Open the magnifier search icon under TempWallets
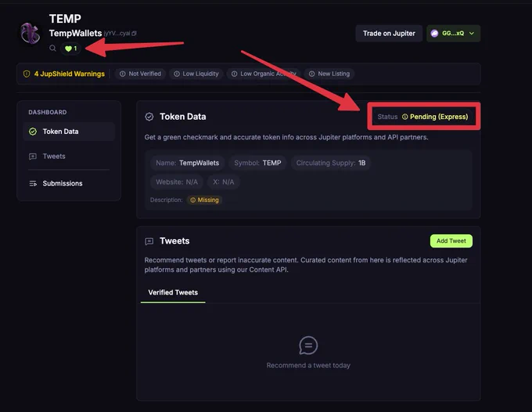This screenshot has width=532, height=412. click(52, 49)
